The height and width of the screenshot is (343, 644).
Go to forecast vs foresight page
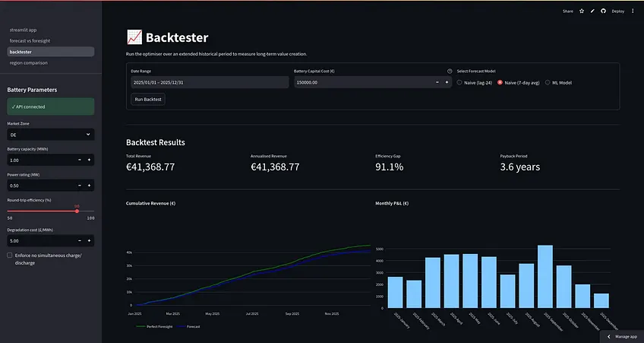click(x=30, y=41)
